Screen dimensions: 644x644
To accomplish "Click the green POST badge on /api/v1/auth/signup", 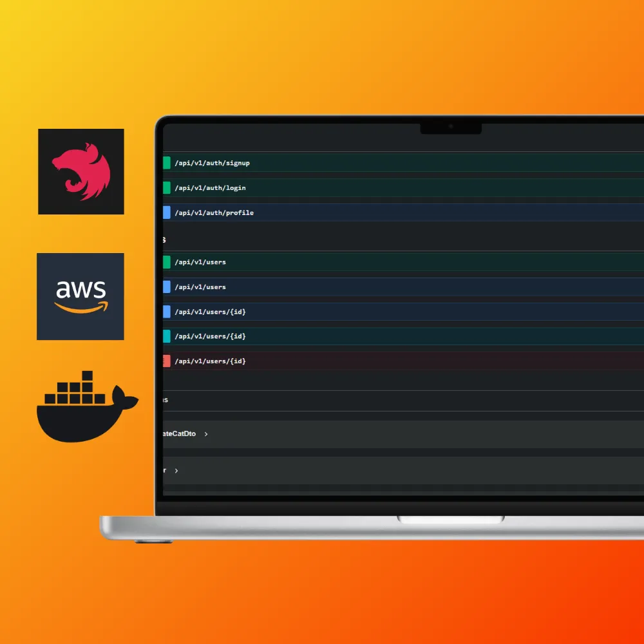I will coord(166,163).
